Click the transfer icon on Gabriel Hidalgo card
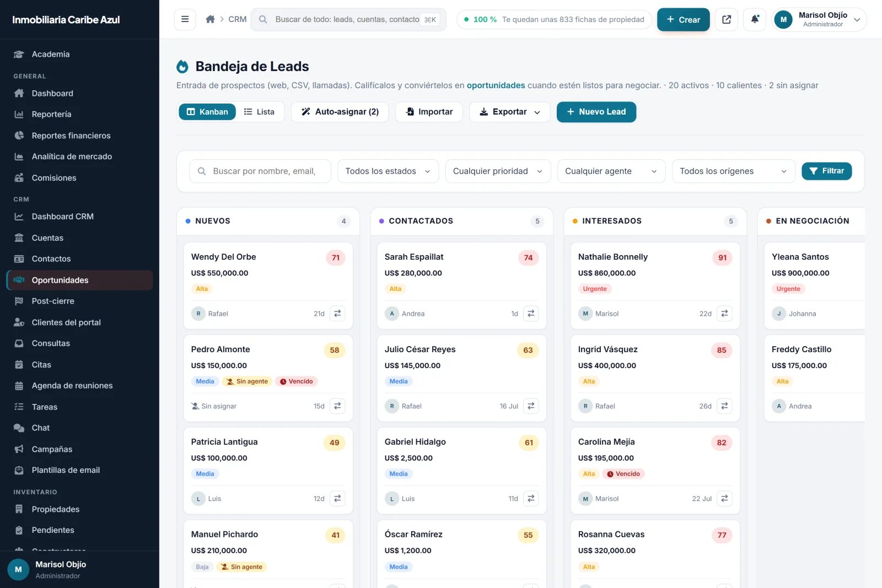The height and width of the screenshot is (588, 882). (531, 499)
